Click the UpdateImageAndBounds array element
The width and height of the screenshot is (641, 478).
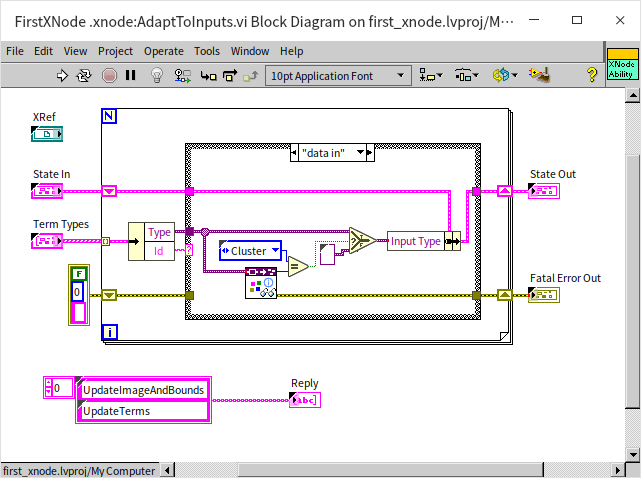point(142,390)
